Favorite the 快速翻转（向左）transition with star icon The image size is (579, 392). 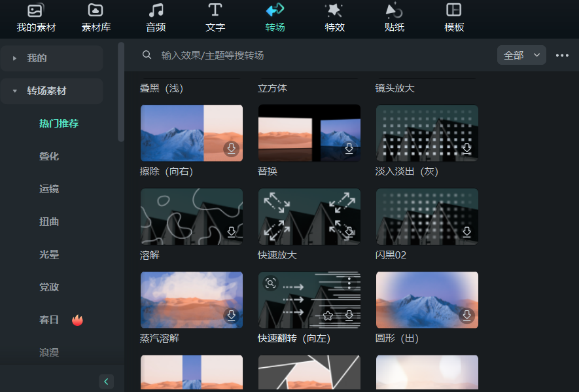(328, 315)
